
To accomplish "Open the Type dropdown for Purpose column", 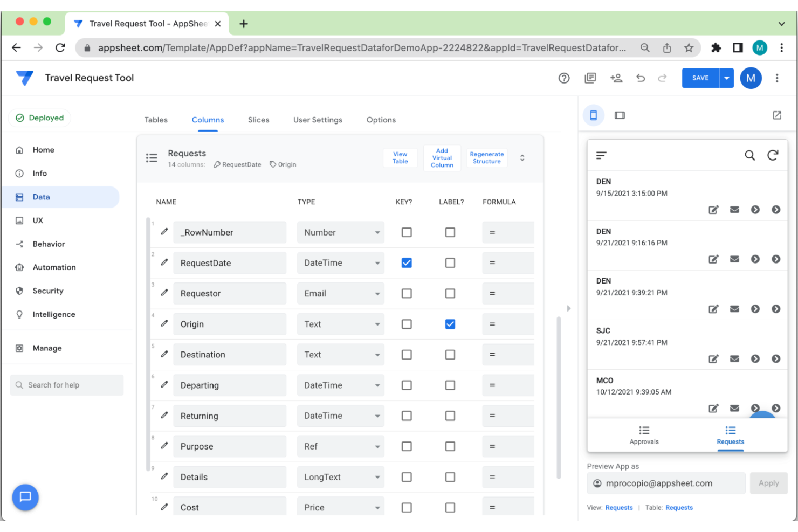I will point(340,446).
